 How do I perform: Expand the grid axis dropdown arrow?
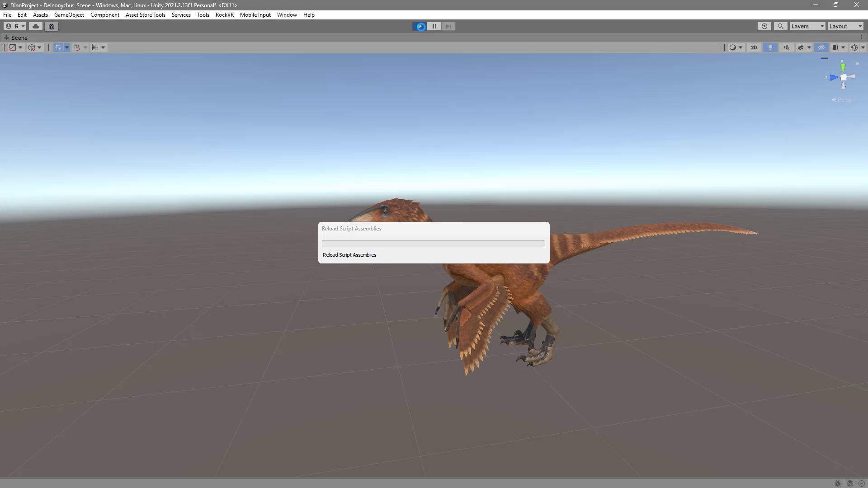(67, 47)
